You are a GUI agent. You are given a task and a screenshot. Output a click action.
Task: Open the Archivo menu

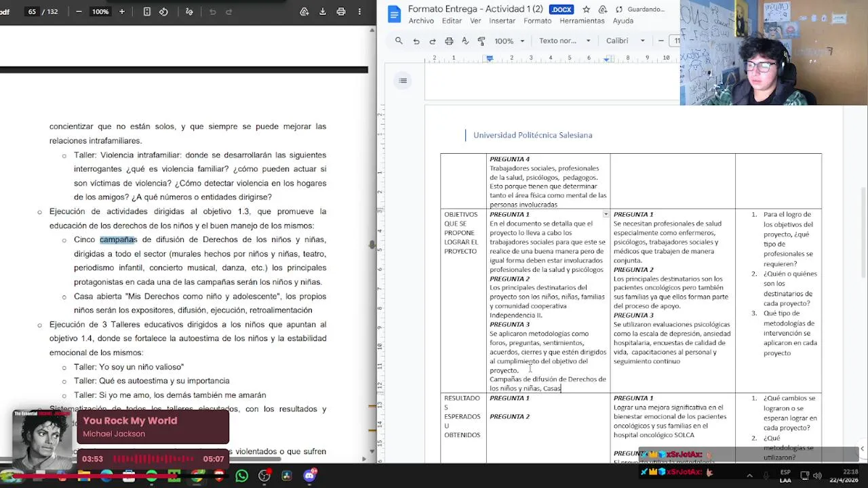421,21
